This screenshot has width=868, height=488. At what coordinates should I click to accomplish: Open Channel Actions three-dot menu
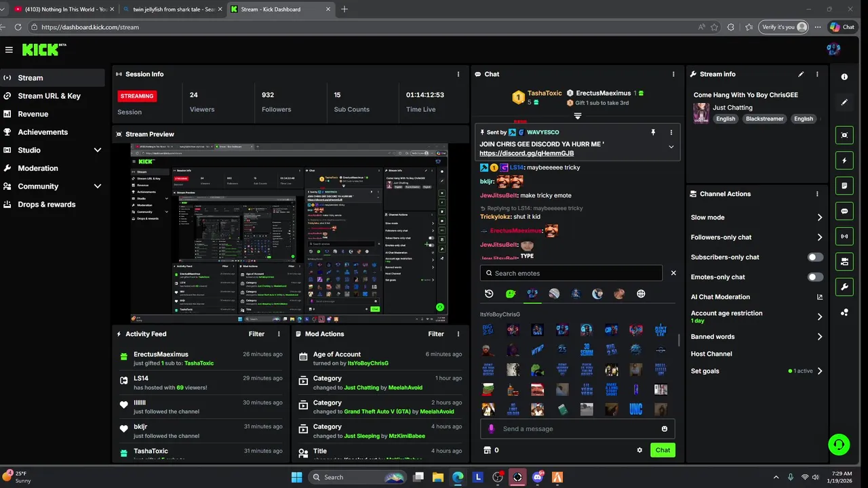tap(817, 194)
